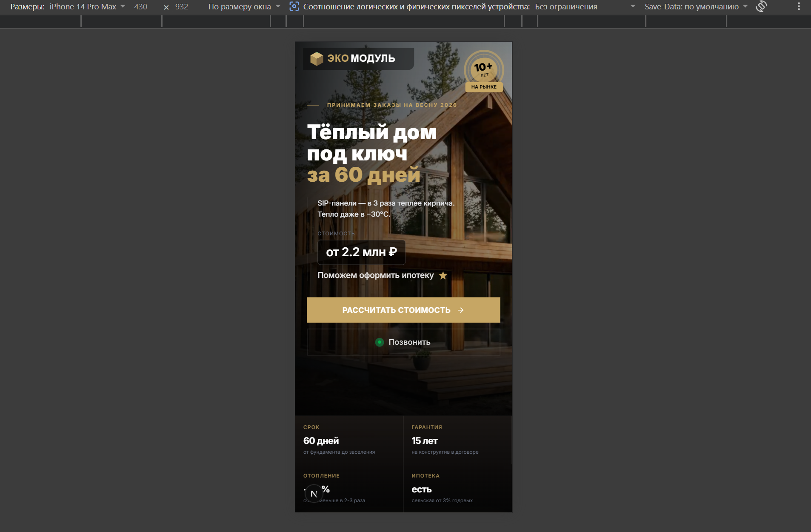811x532 pixels.
Task: Click the 'за 60 дней' gold heading
Action: 364,175
